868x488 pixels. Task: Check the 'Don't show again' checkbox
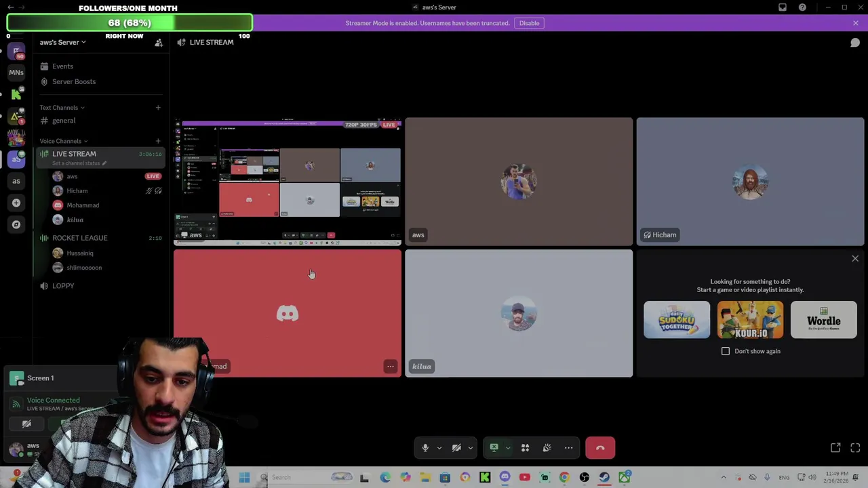[x=726, y=351]
